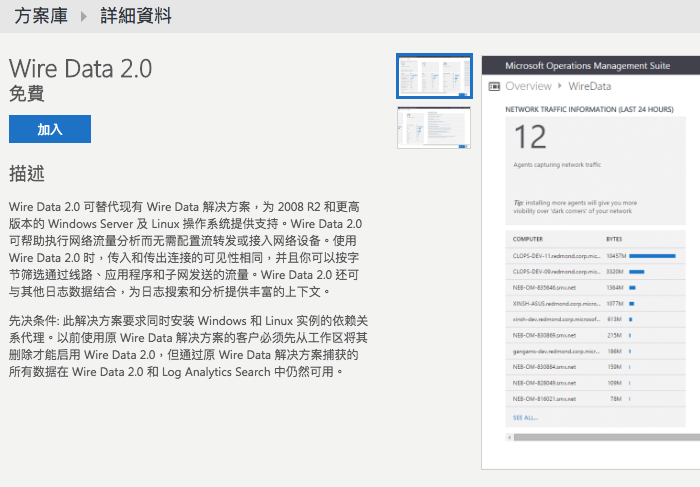This screenshot has width=700, height=487.
Task: Click the 描述 heading
Action: pyautogui.click(x=27, y=174)
